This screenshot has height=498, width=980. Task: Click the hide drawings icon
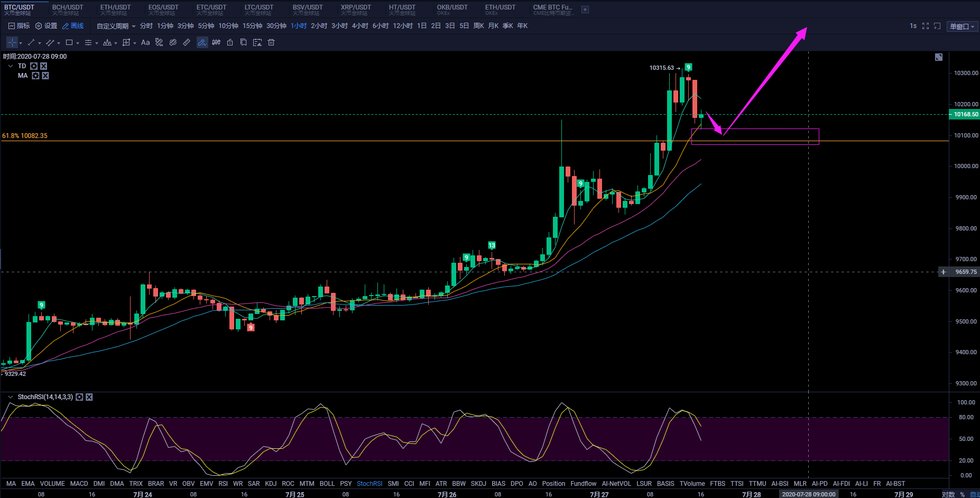pos(159,43)
